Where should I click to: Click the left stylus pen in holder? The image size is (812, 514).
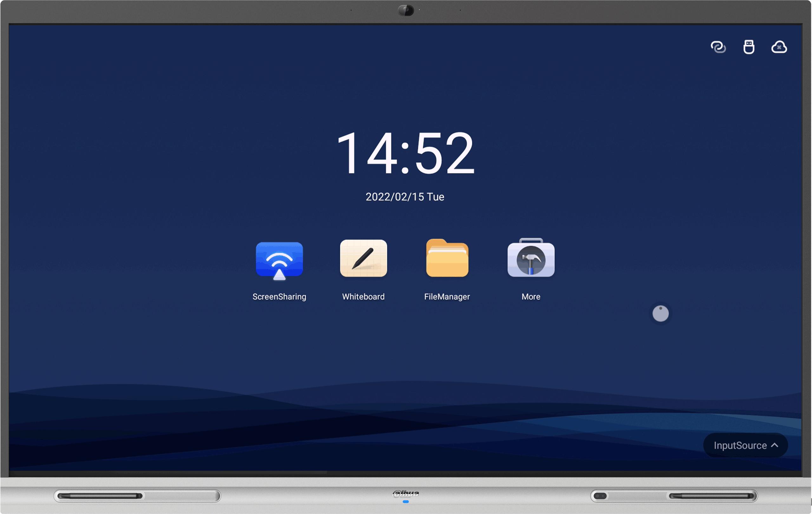click(100, 496)
